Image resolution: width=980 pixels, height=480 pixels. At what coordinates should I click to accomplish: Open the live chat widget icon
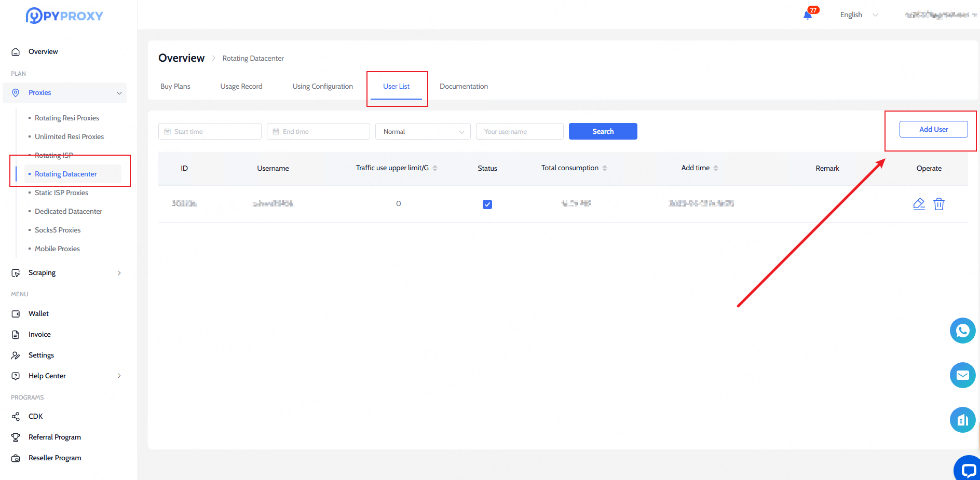968,469
